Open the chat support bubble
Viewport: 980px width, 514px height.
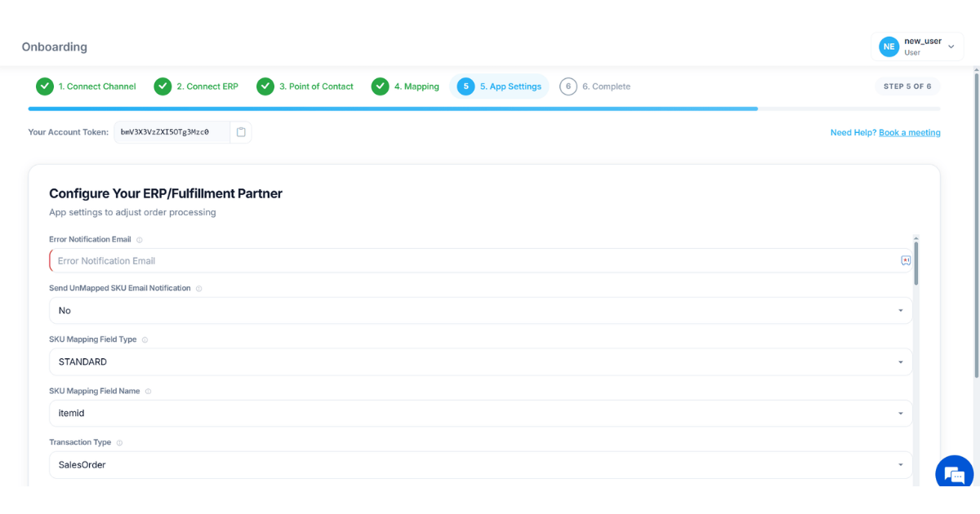click(x=954, y=472)
